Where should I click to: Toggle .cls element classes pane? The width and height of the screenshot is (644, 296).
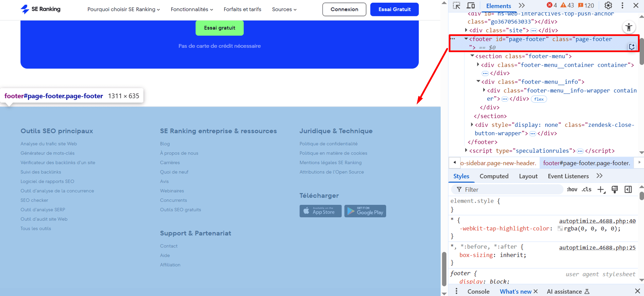[587, 190]
